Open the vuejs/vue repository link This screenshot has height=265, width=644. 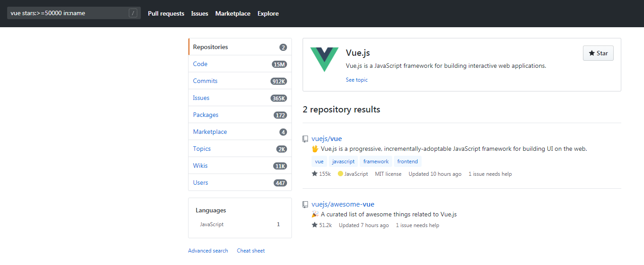(327, 139)
